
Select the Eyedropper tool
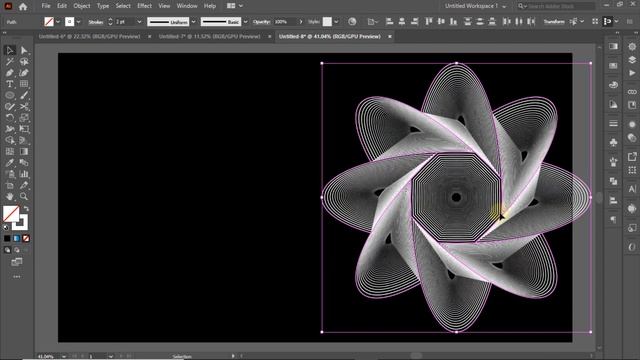tap(10, 163)
